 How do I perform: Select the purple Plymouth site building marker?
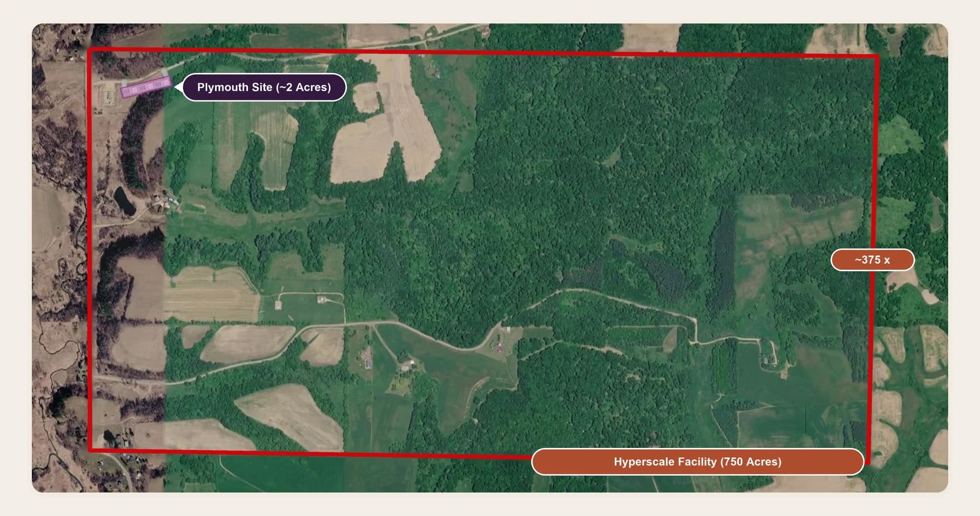(x=146, y=87)
